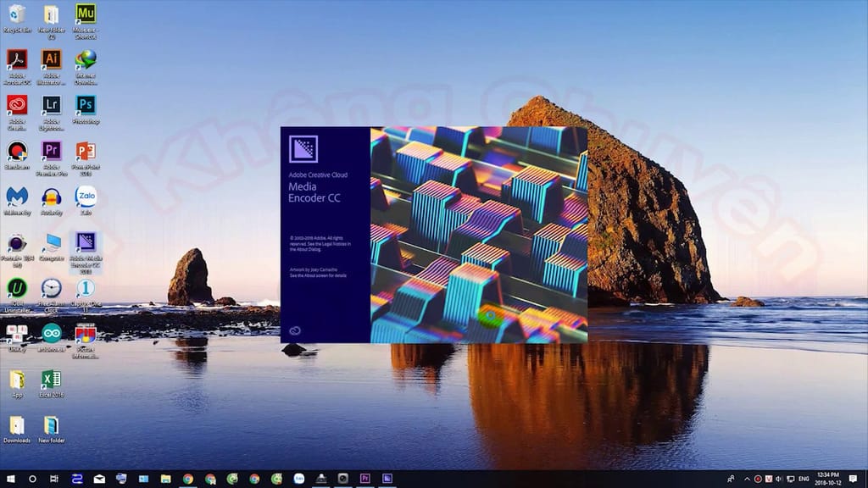Select the Arduino desktop icon

click(51, 338)
